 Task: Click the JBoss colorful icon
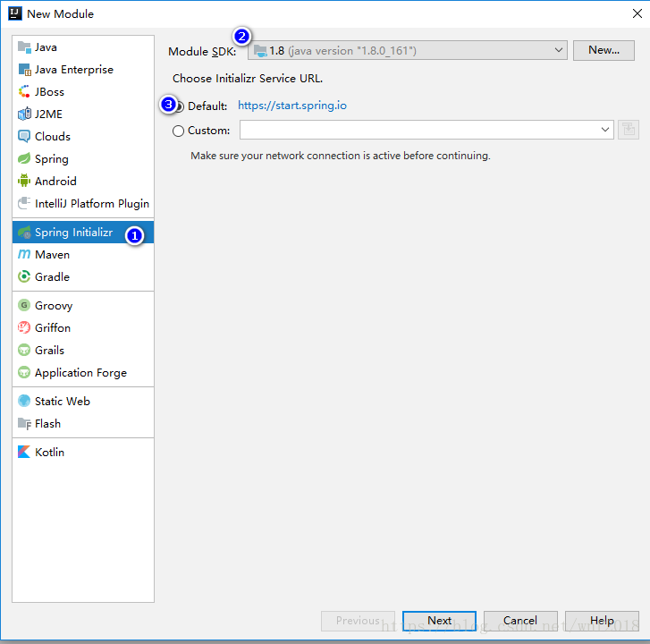pos(24,91)
